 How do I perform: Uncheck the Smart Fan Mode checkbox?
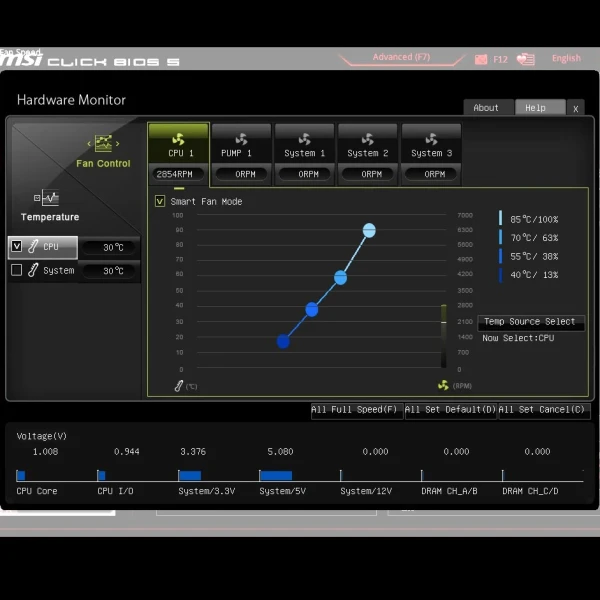[x=160, y=201]
